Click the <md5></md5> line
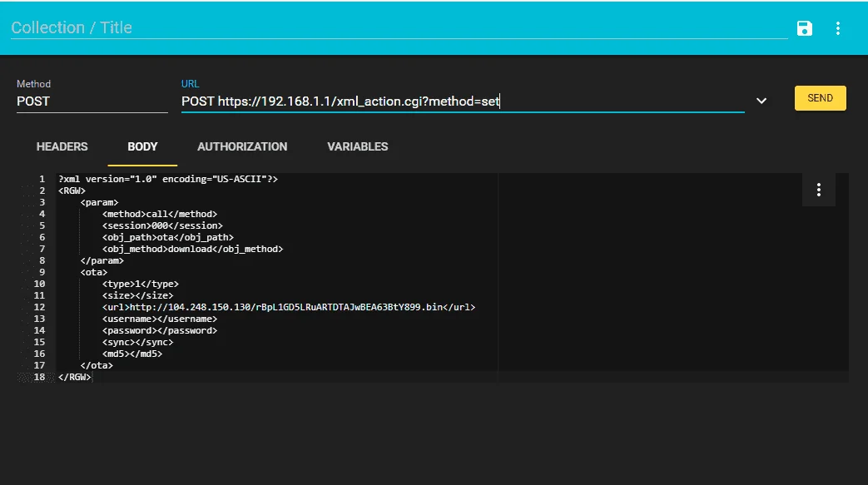Viewport: 868px width, 485px height. pos(131,354)
